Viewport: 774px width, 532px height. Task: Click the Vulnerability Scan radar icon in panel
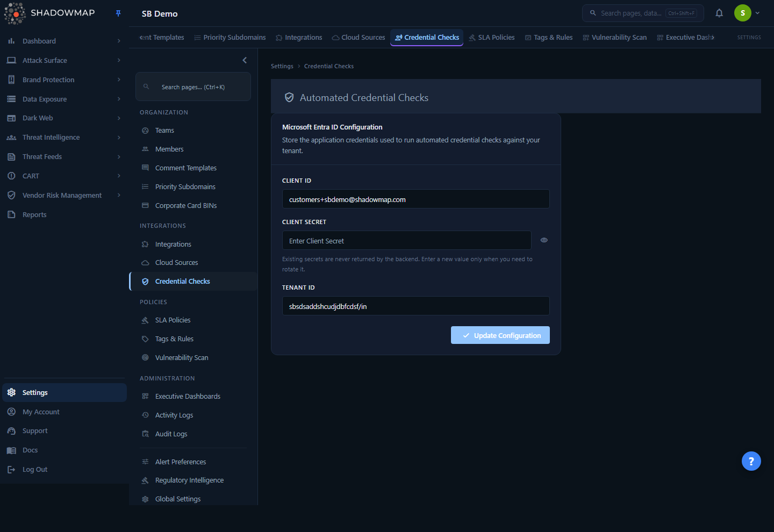point(145,357)
